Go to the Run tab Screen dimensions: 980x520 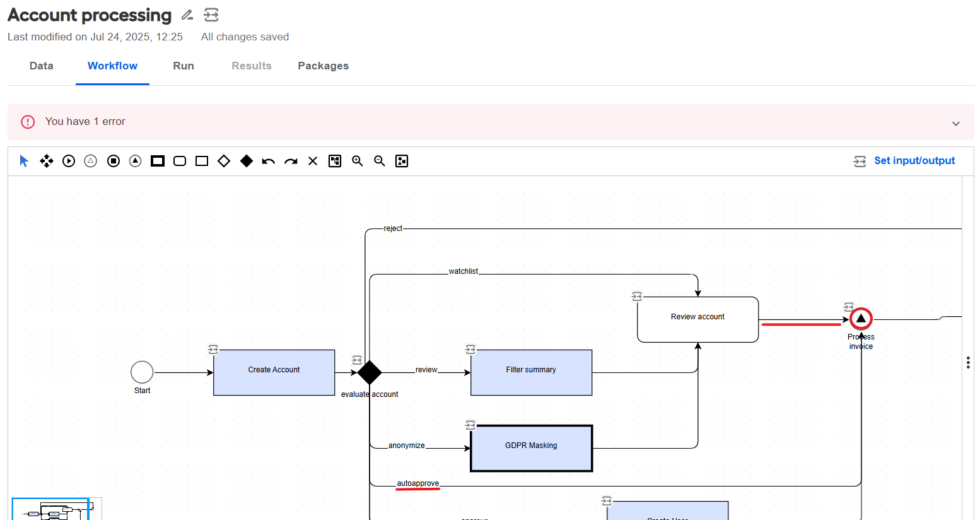[184, 66]
